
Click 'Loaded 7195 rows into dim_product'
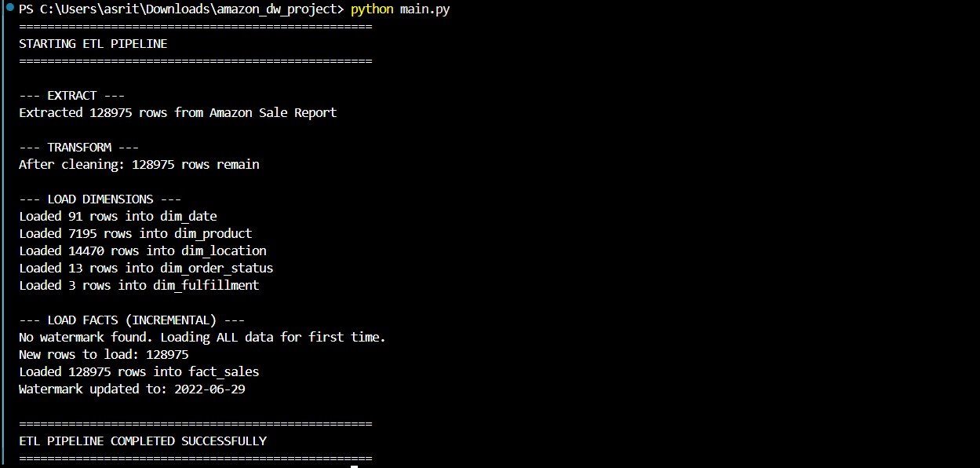pos(136,234)
